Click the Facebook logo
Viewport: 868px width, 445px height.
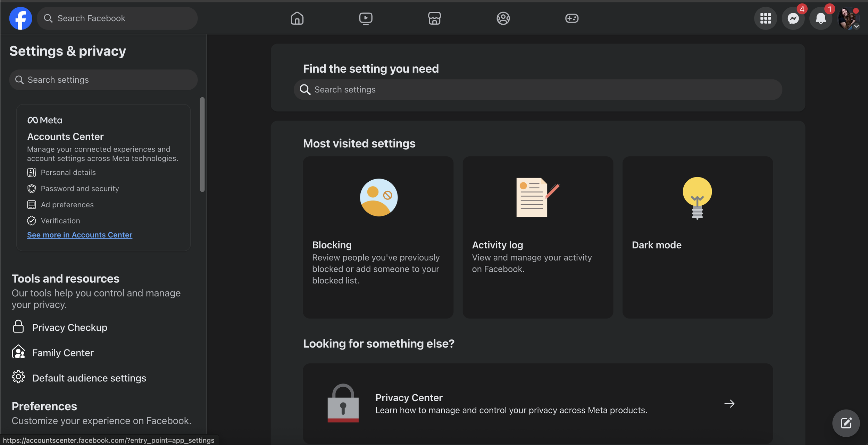pos(20,18)
